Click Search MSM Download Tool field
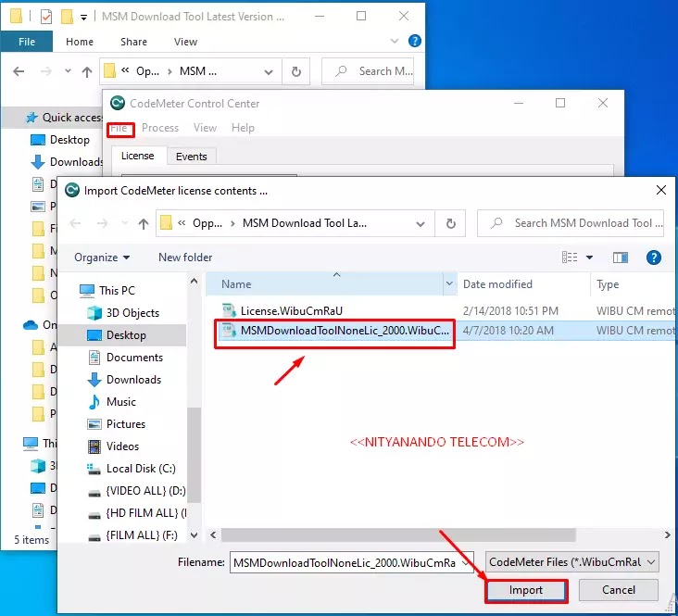The image size is (678, 616). (571, 223)
